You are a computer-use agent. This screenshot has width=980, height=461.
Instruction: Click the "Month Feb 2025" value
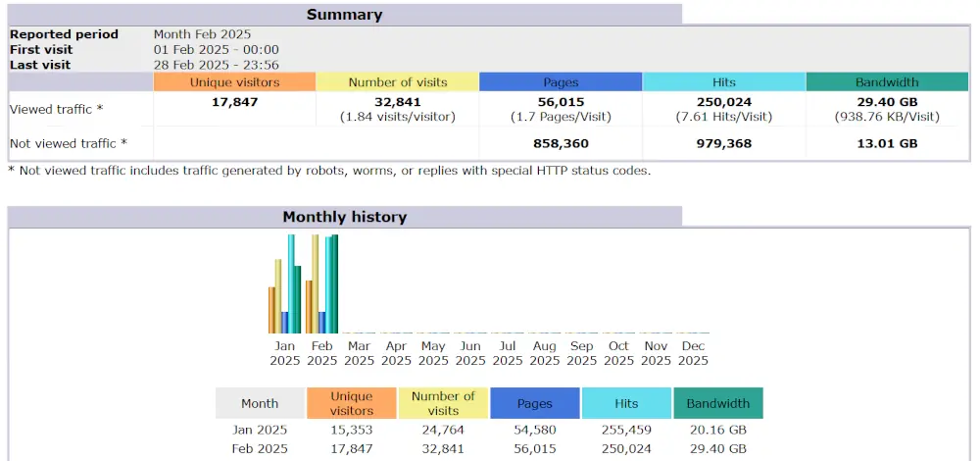[202, 34]
